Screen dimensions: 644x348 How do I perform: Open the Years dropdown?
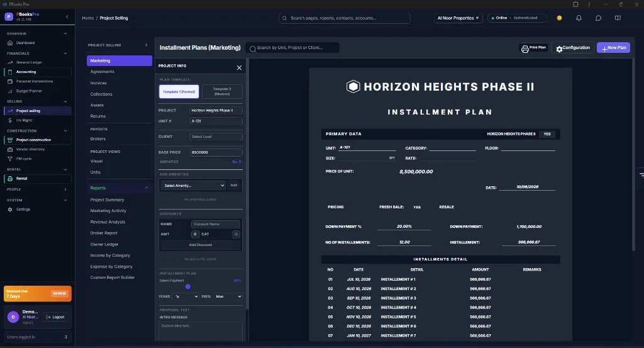(186, 296)
